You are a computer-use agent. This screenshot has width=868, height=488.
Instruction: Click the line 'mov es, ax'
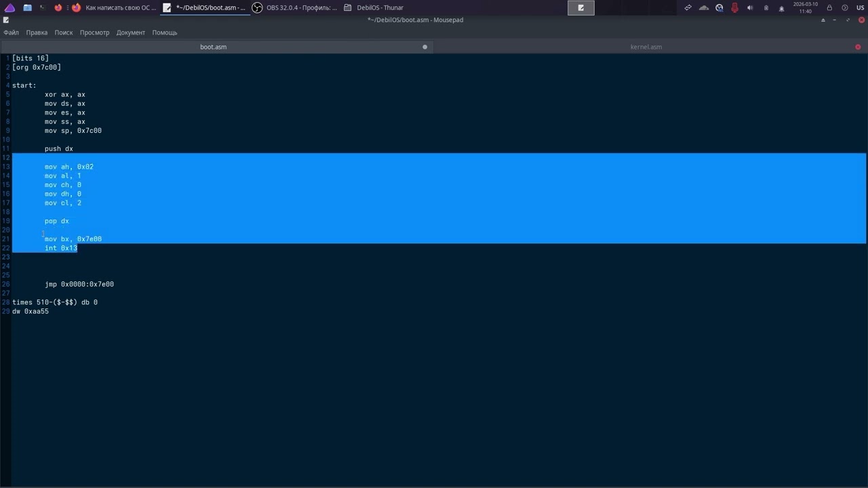coord(65,113)
